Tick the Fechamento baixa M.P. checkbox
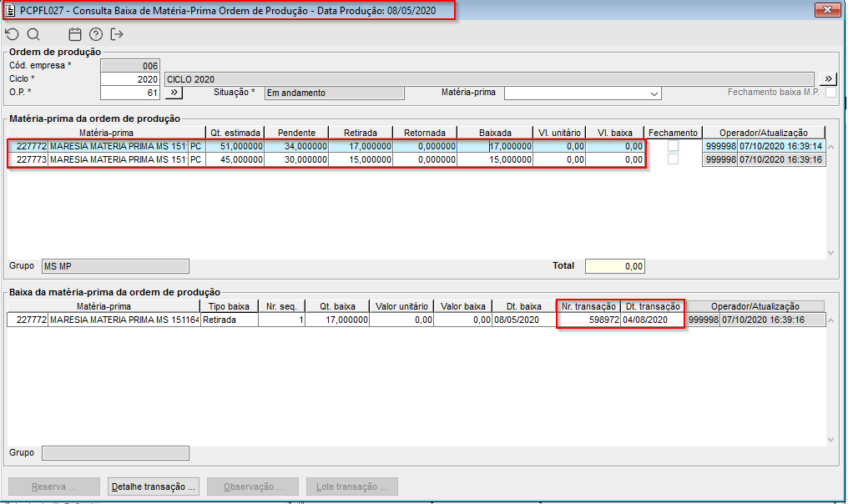Viewport: 848px width, 504px height. 830,93
